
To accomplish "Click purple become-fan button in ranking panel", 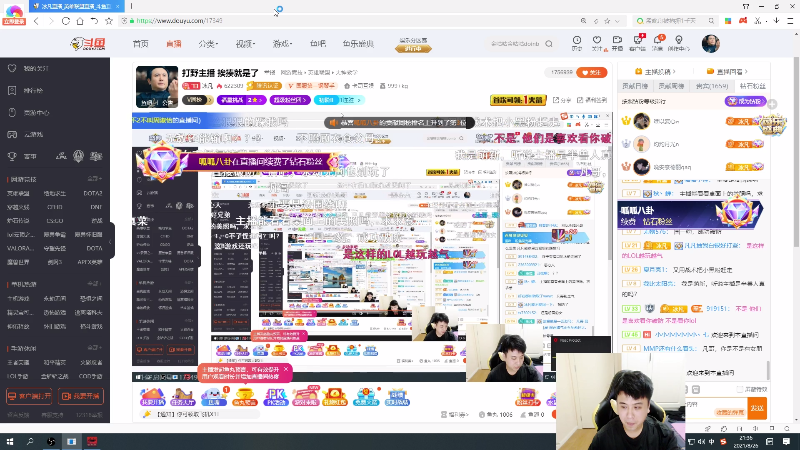I will coord(745,101).
